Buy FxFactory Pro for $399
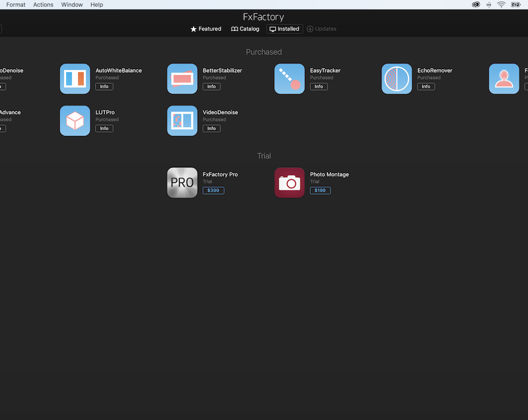The width and height of the screenshot is (528, 420). pyautogui.click(x=214, y=190)
